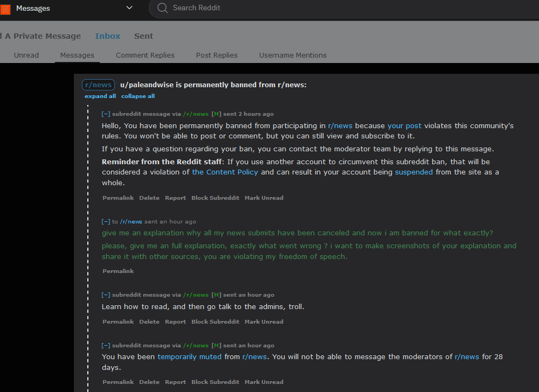The height and width of the screenshot is (392, 539).
Task: Collapse the message sent 2 hours ago
Action: 106,114
